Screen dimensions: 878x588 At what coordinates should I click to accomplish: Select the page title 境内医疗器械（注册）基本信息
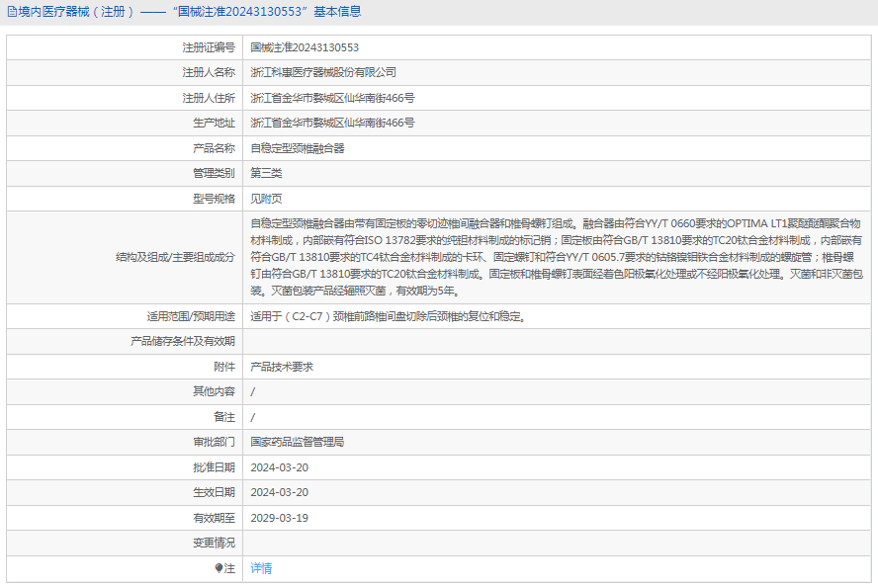[x=190, y=12]
